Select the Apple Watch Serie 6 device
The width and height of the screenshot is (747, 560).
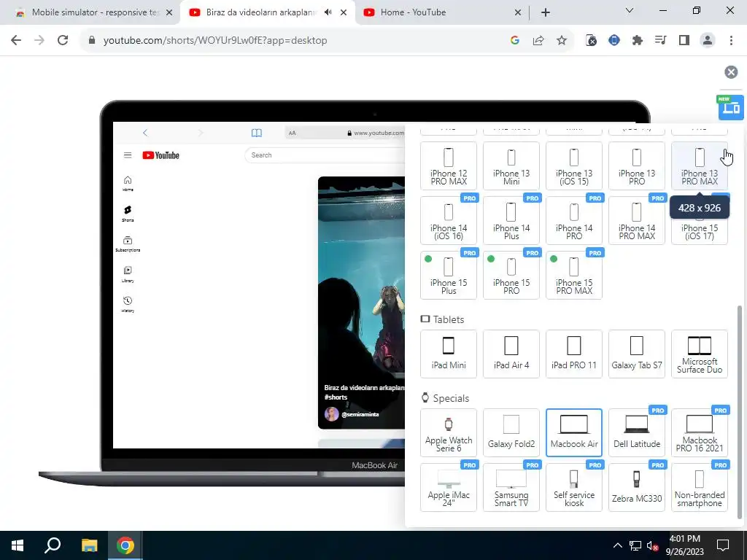(449, 432)
